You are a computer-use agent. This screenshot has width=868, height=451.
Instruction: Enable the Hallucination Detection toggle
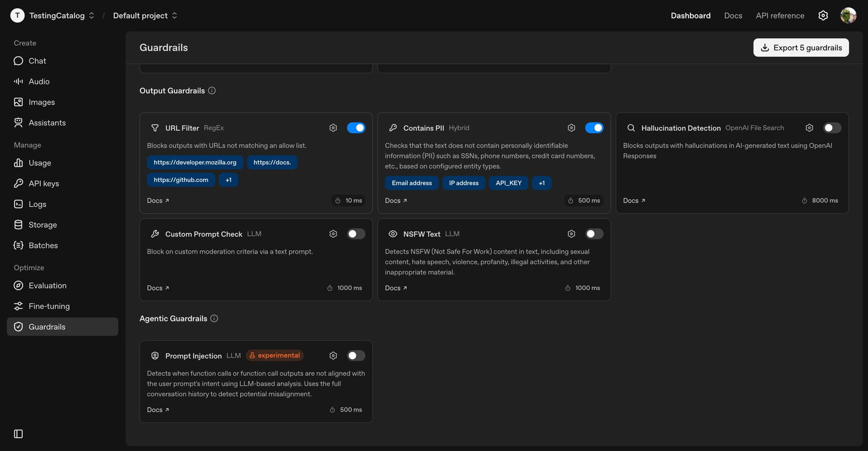click(832, 128)
